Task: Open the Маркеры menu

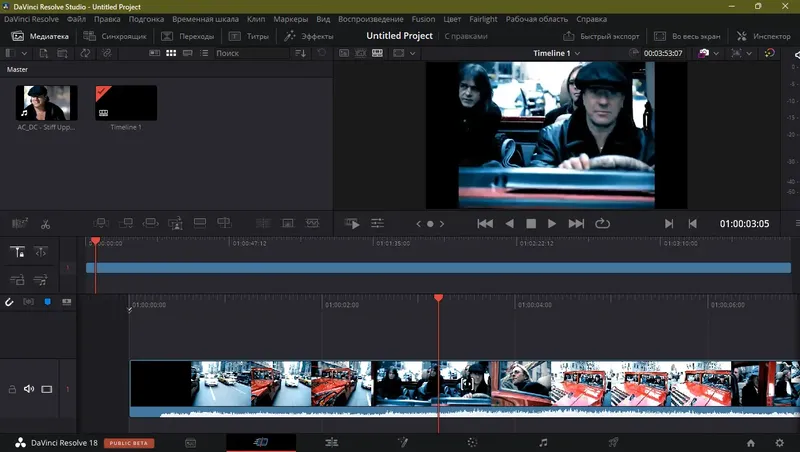Action: 290,19
